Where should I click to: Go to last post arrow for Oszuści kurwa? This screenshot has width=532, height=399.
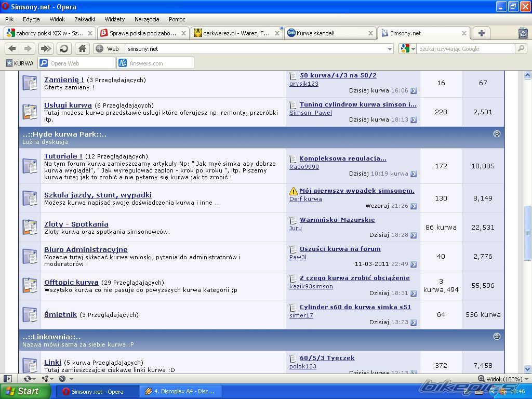pos(413,264)
